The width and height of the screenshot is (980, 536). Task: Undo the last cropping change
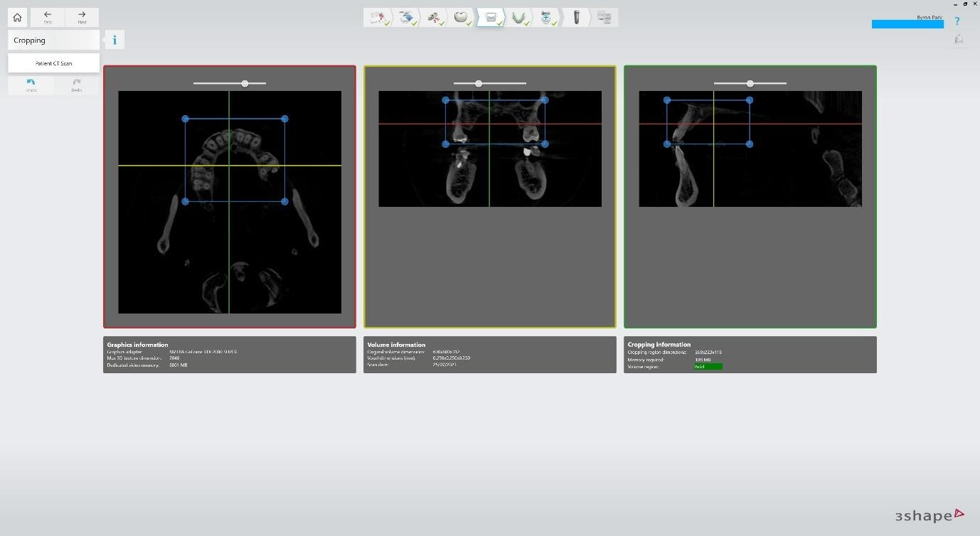(31, 85)
